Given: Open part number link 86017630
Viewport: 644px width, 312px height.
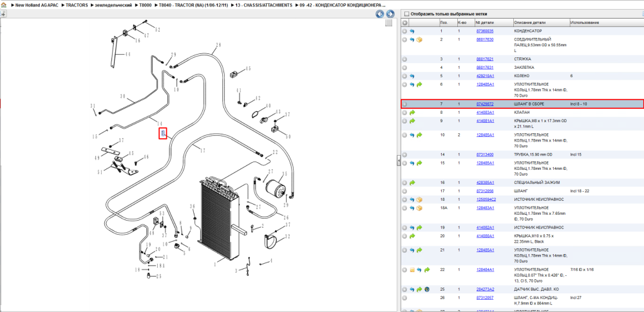Looking at the screenshot, I should (x=485, y=39).
